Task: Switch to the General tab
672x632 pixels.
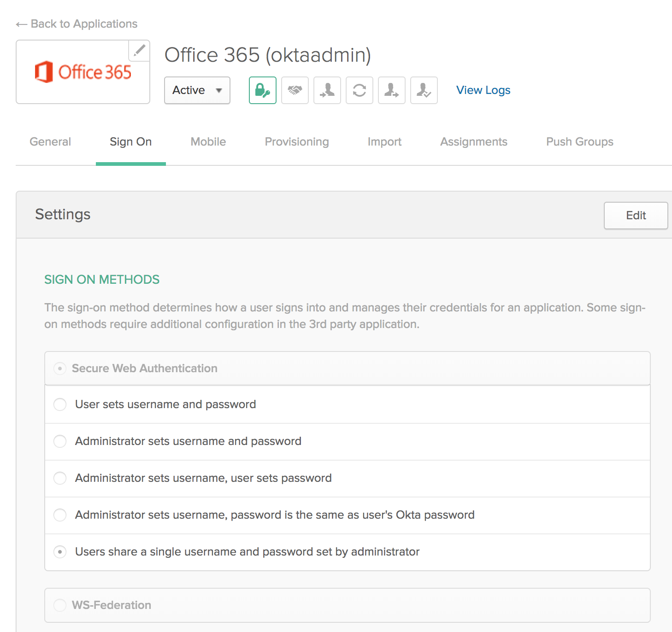Action: tap(50, 142)
